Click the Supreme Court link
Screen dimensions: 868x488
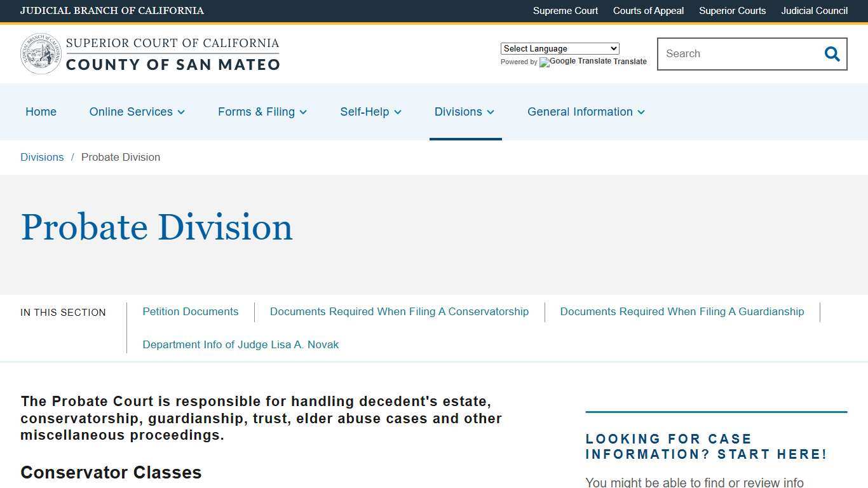coord(565,11)
